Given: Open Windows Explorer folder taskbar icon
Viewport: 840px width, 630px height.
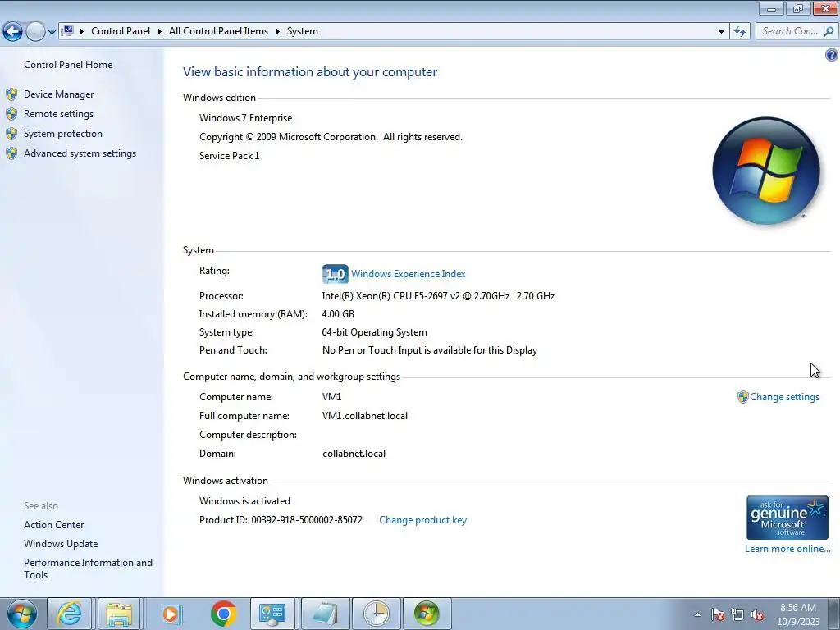Looking at the screenshot, I should click(x=118, y=614).
